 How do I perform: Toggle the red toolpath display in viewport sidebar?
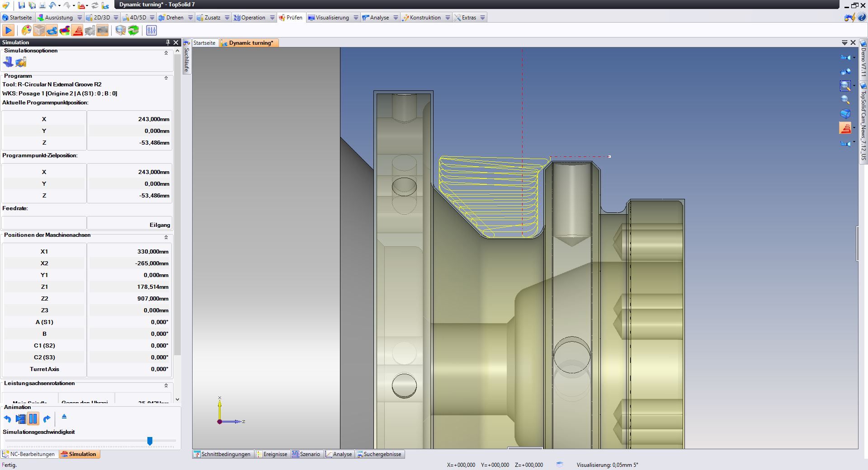[845, 128]
